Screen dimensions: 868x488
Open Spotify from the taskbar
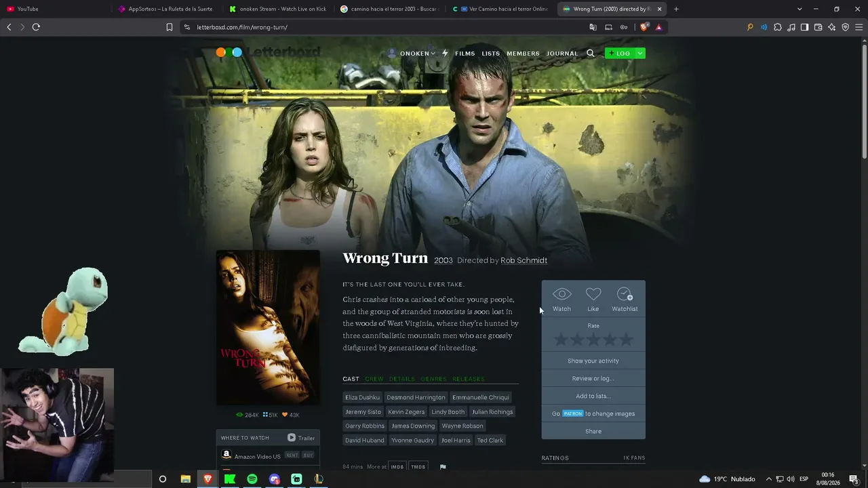point(252,479)
